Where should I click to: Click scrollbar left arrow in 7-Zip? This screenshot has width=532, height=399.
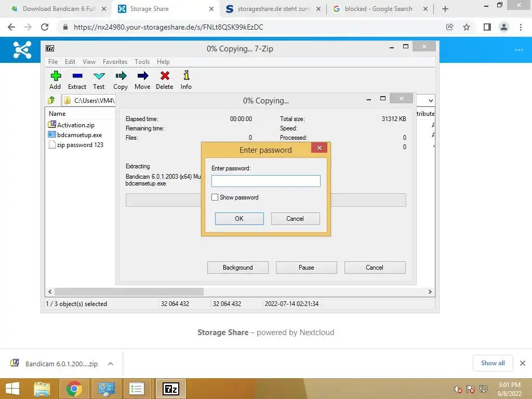click(50, 292)
